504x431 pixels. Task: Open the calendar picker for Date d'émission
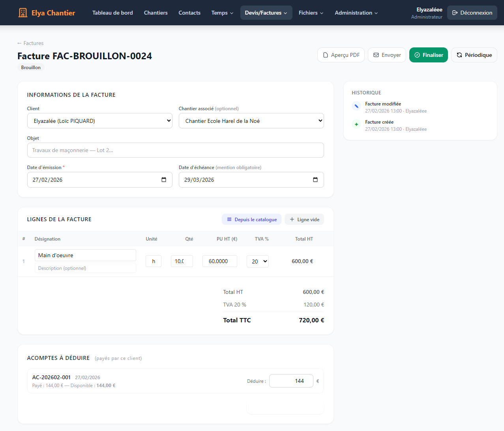(164, 180)
